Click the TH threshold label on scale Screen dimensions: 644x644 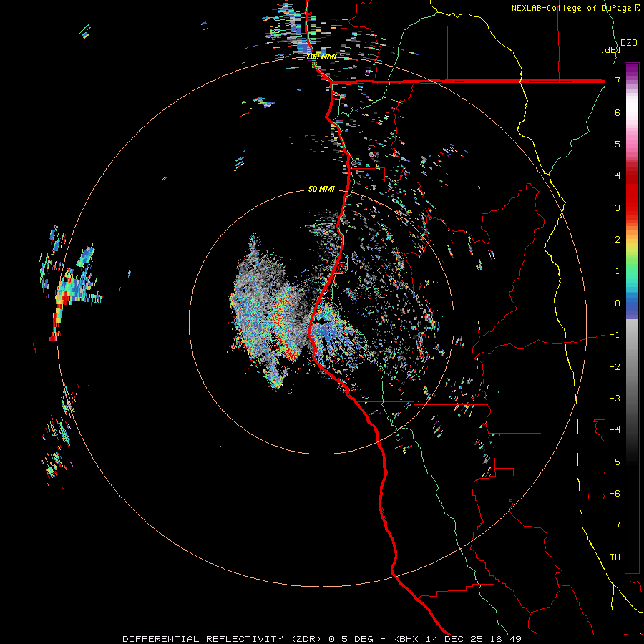coord(615,557)
